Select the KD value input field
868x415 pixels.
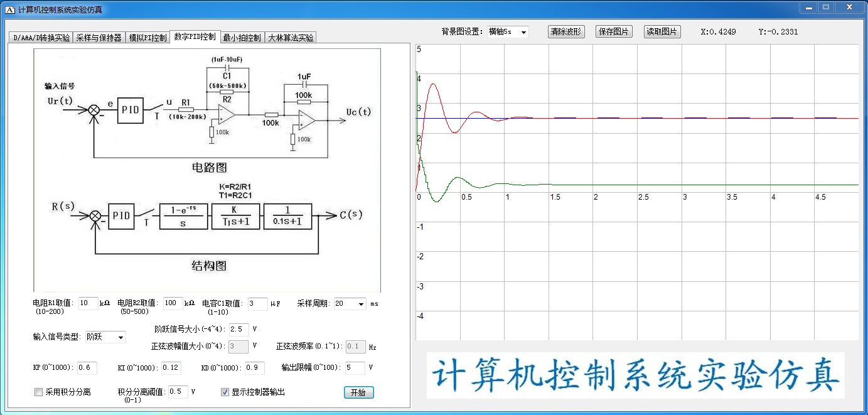pyautogui.click(x=254, y=367)
